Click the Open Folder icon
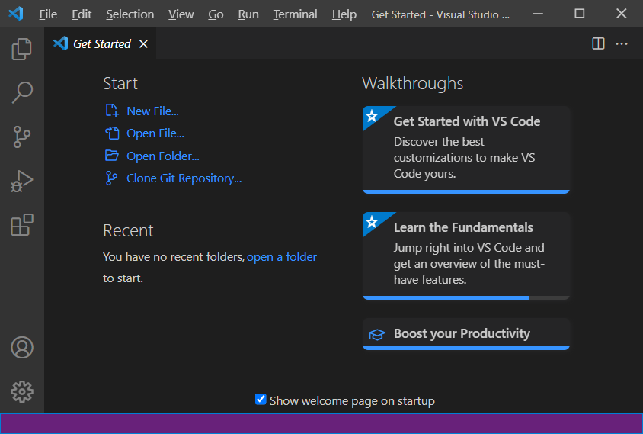 point(112,155)
